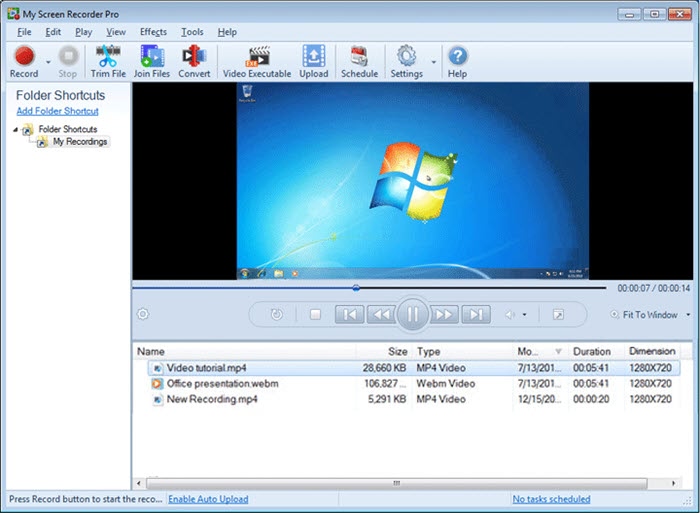Screen dimensions: 700x513
Task: Open the volume dropdown arrow
Action: pyautogui.click(x=524, y=315)
